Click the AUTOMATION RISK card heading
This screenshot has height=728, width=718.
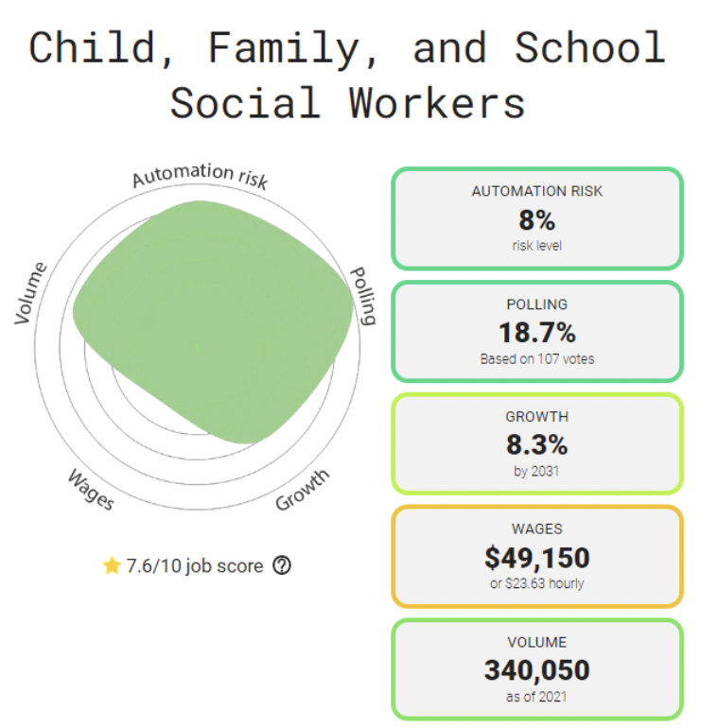tap(536, 191)
